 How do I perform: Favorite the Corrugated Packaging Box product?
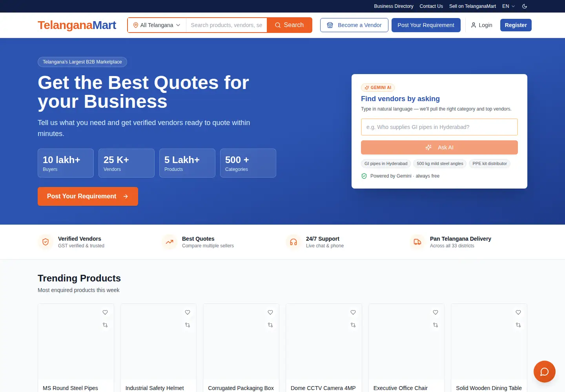pos(270,312)
